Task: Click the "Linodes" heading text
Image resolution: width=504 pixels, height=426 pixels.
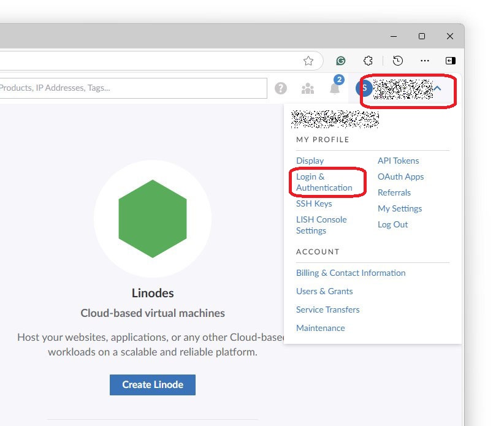Action: (153, 293)
